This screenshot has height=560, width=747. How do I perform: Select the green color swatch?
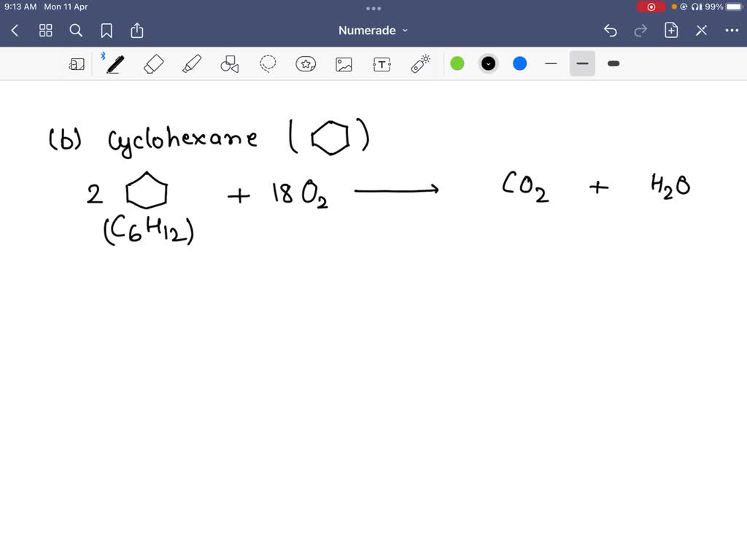click(x=457, y=63)
